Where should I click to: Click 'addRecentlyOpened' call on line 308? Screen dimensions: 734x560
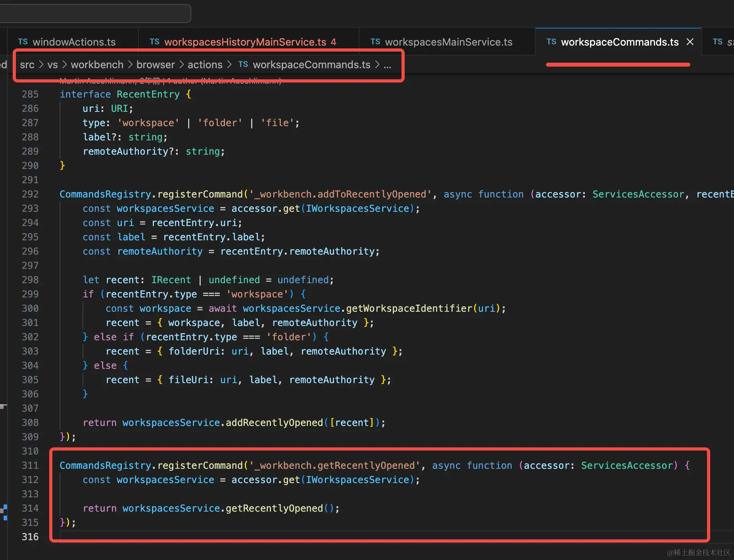tap(274, 422)
